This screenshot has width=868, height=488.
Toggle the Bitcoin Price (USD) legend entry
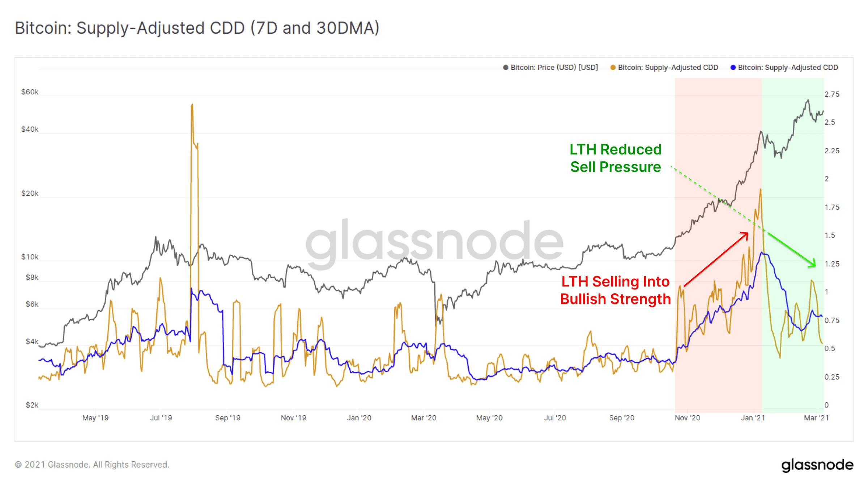[x=550, y=68]
